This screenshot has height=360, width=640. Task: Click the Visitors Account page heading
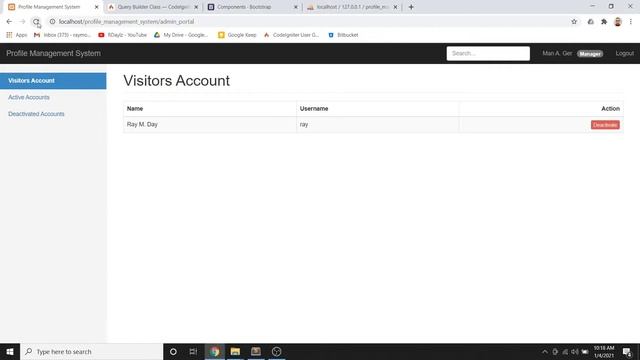click(x=176, y=81)
